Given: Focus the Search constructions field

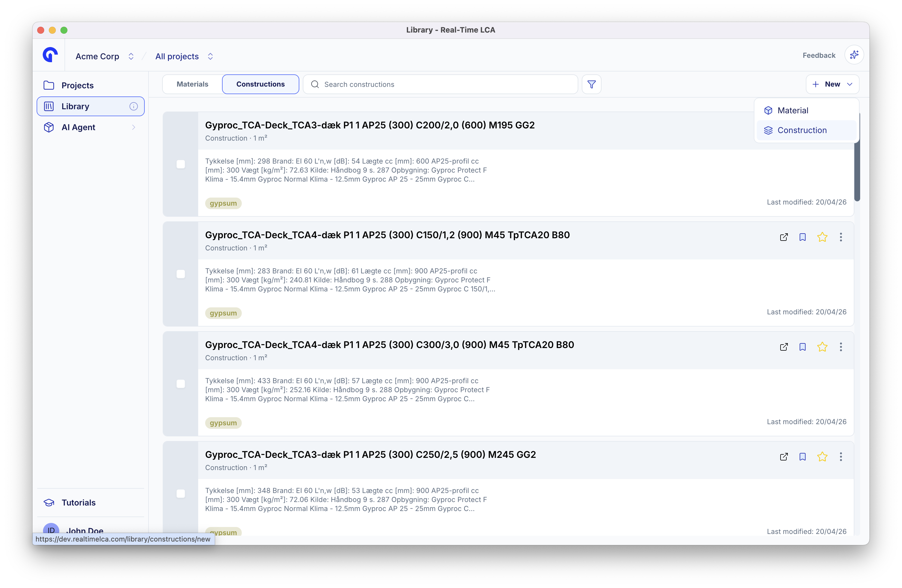Looking at the screenshot, I should coord(440,84).
